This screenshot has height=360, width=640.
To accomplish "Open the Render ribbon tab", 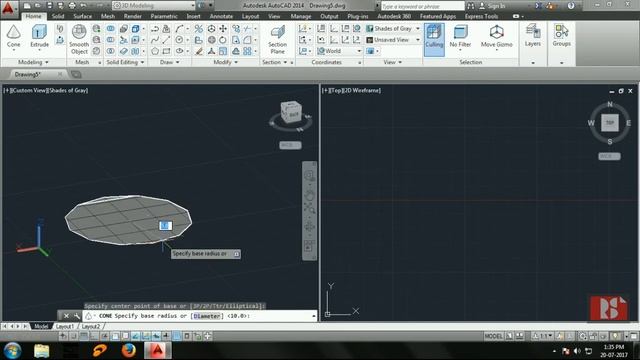I will [133, 16].
